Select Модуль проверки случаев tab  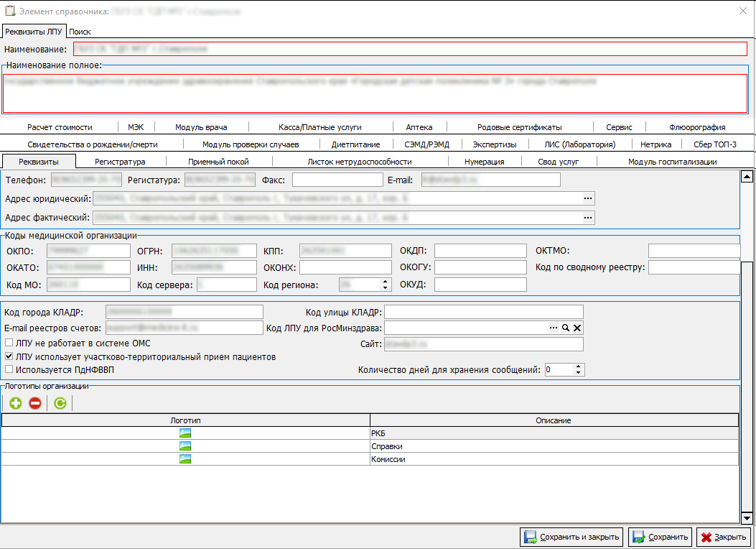click(x=251, y=144)
